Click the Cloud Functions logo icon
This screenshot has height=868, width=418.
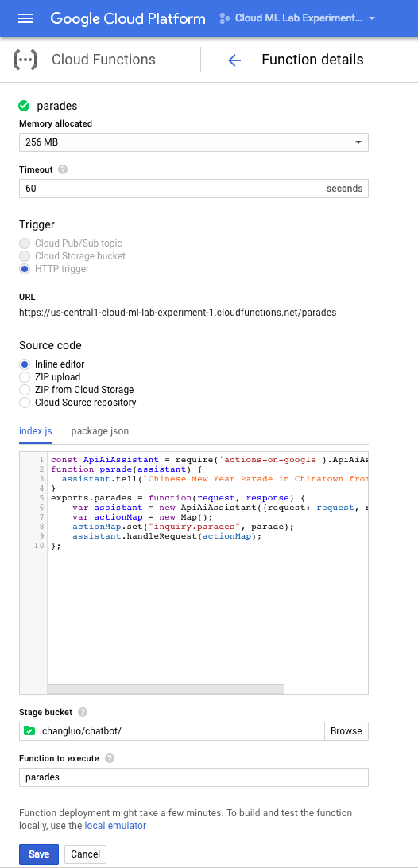[x=25, y=60]
